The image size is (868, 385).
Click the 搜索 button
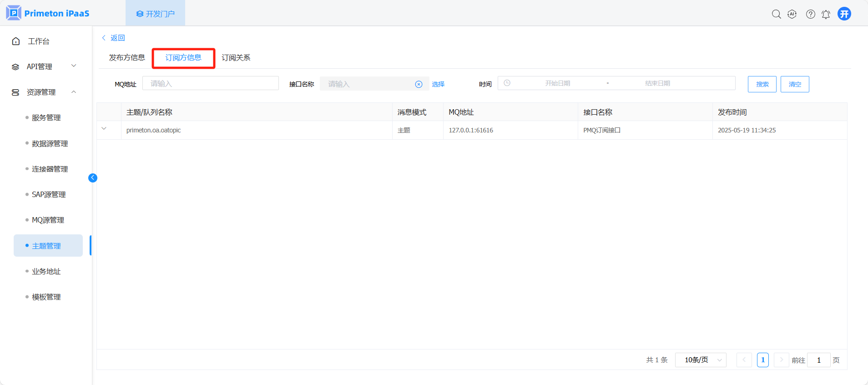click(x=762, y=84)
